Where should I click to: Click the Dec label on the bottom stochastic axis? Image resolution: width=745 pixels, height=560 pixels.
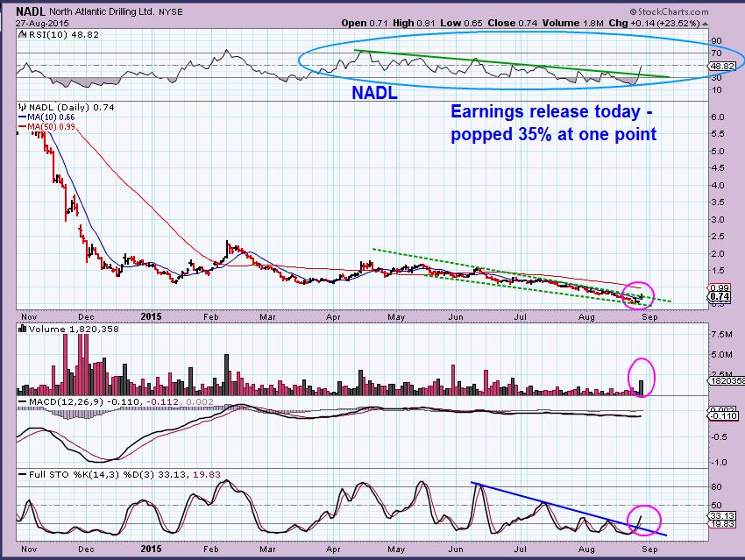(x=86, y=549)
